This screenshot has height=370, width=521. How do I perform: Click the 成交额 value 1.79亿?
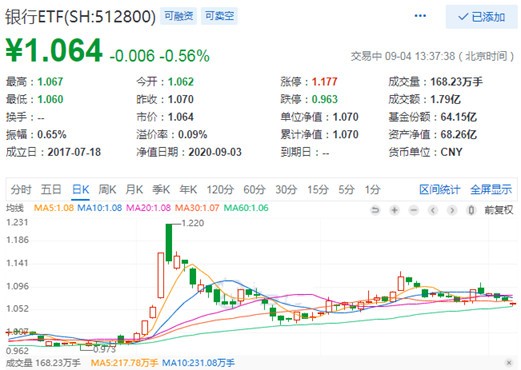click(445, 99)
